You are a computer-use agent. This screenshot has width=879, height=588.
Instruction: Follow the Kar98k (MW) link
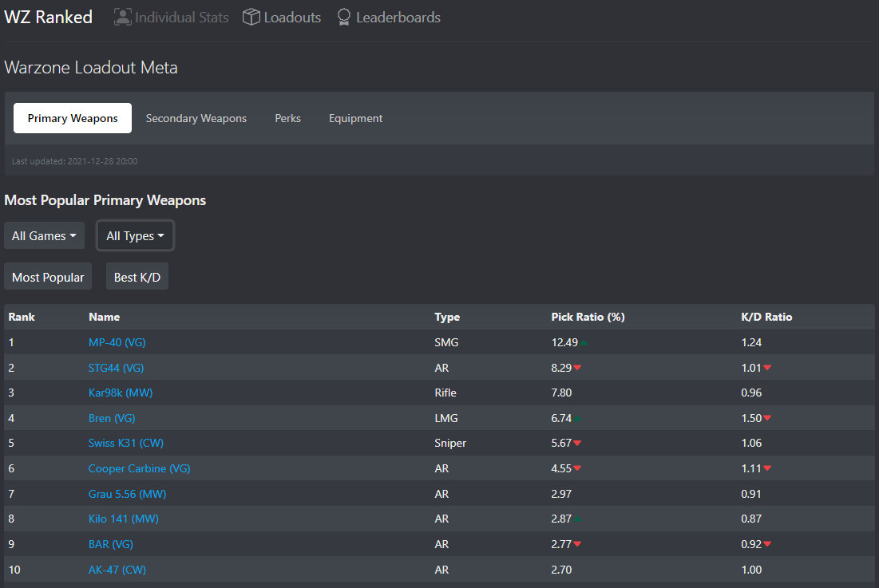121,393
